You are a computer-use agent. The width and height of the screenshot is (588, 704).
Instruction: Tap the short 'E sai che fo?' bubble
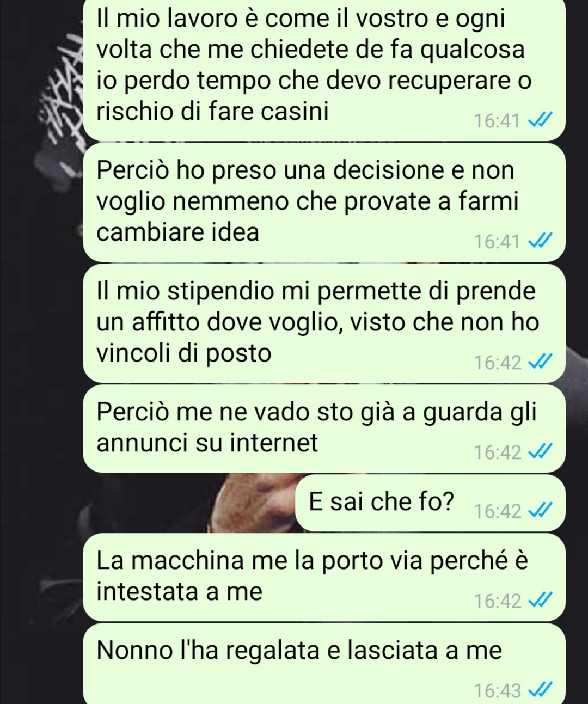[x=431, y=503]
